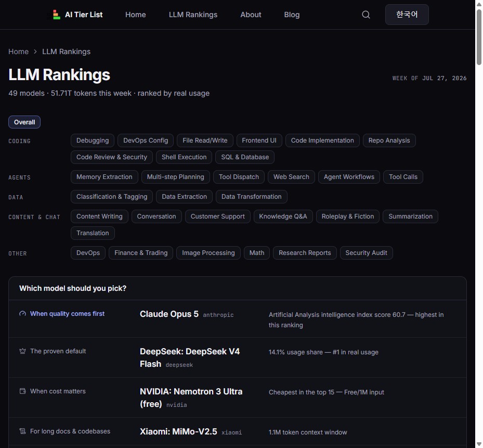Select the Content Writing chip
483x448 pixels.
(x=99, y=216)
